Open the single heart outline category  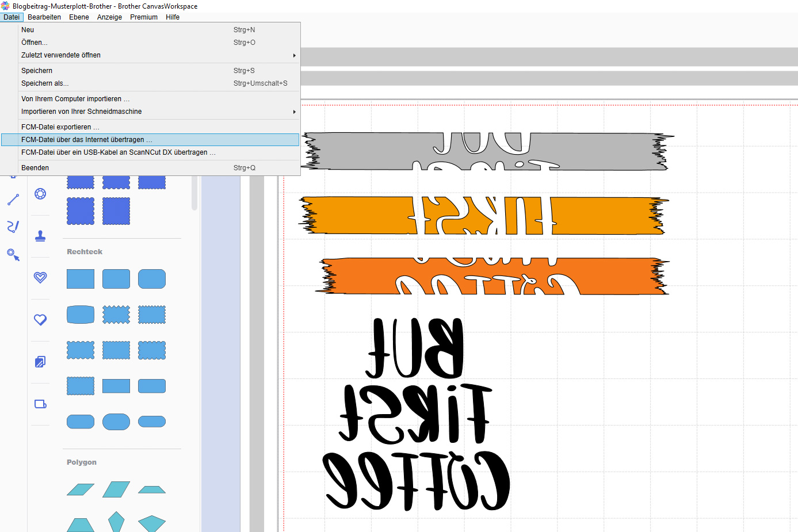point(40,320)
